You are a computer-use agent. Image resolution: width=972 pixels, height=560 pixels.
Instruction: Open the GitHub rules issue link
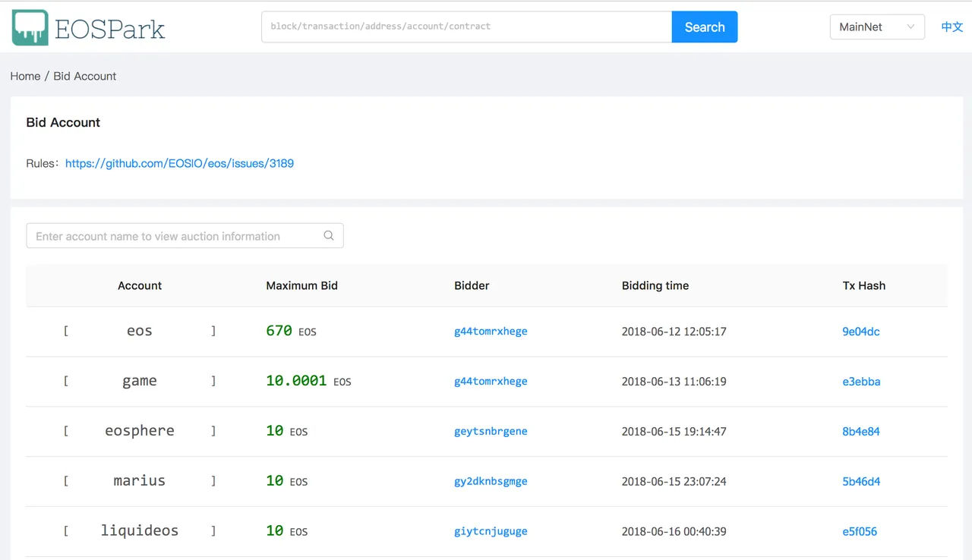pyautogui.click(x=179, y=163)
